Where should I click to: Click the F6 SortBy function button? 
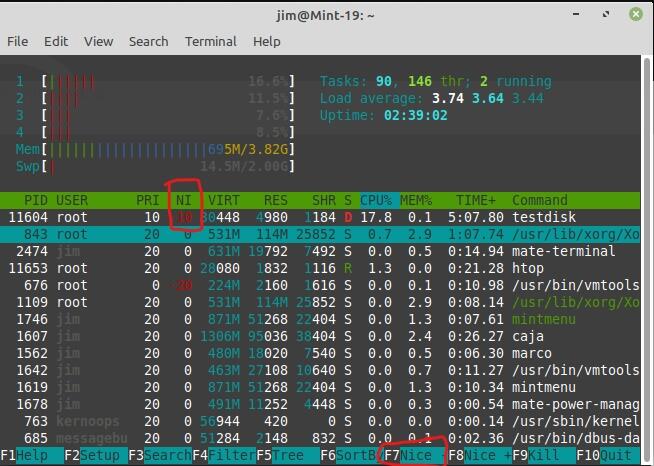[352, 455]
